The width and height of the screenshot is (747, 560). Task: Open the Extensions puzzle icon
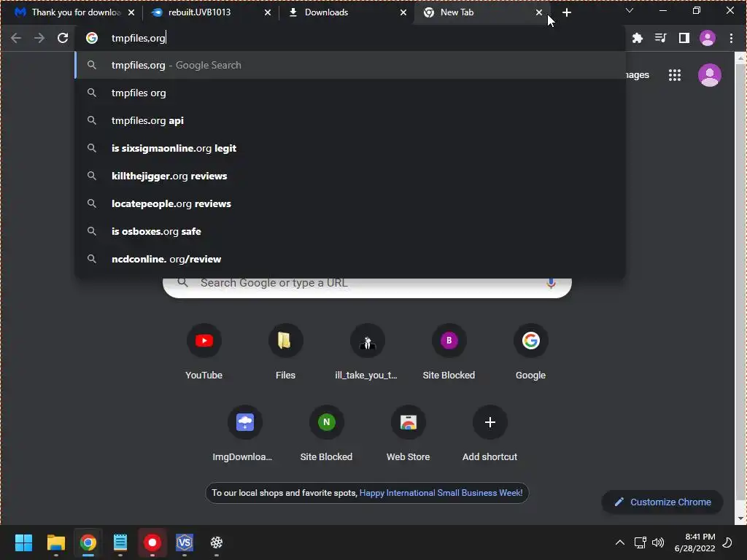637,38
